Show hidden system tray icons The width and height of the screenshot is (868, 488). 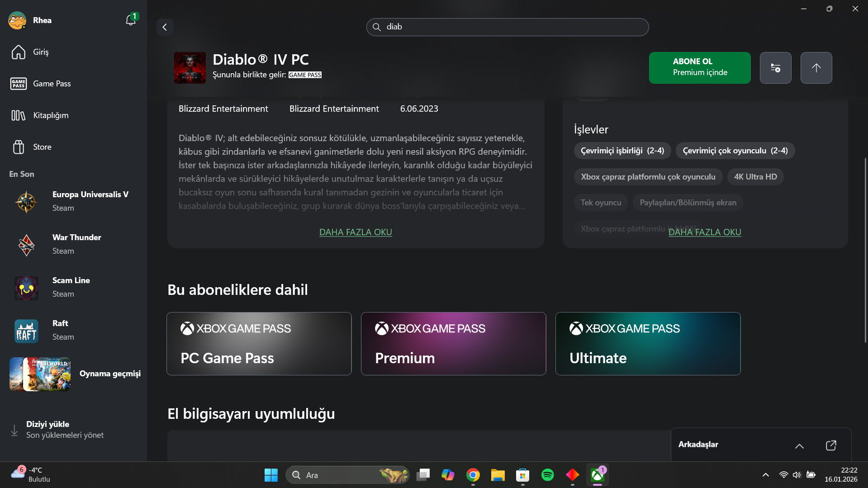pos(765,475)
